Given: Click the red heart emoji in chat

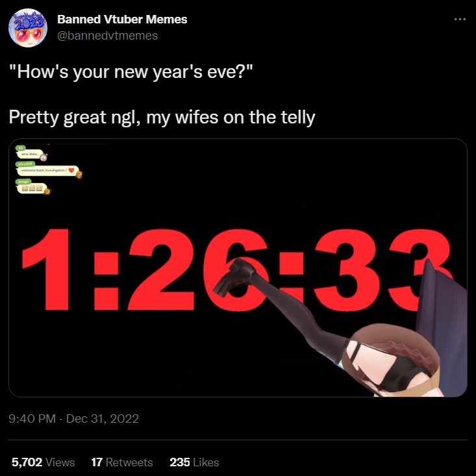Looking at the screenshot, I should [71, 170].
